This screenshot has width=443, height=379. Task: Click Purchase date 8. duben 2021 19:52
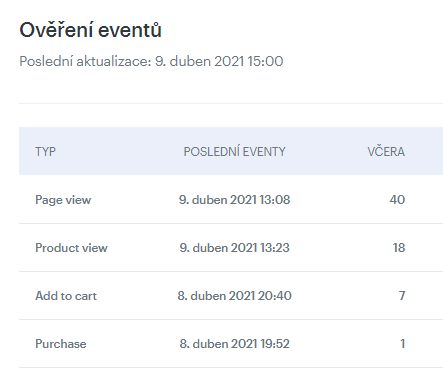tap(234, 344)
